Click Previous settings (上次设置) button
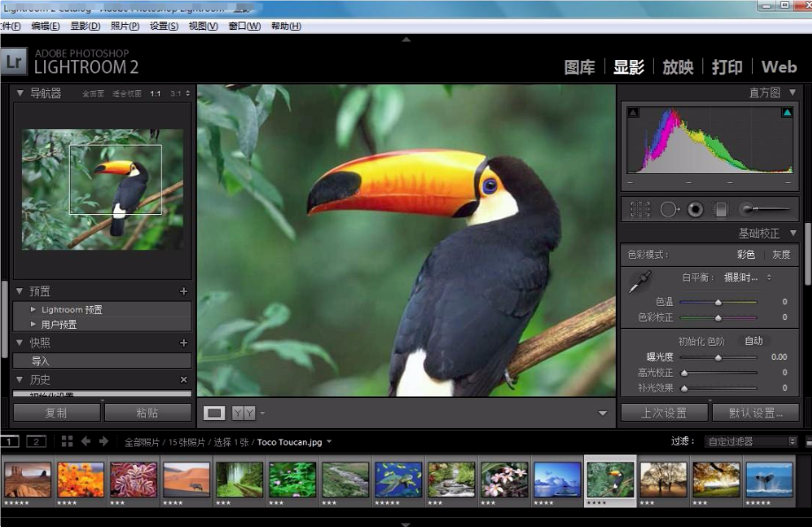Viewport: 812px width, 527px height. (x=664, y=413)
